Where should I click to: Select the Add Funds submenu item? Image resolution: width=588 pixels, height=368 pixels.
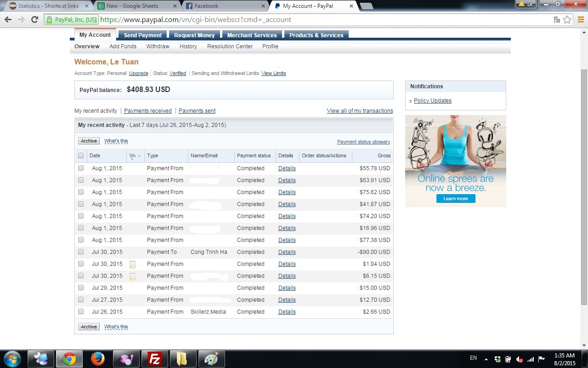[x=123, y=46]
